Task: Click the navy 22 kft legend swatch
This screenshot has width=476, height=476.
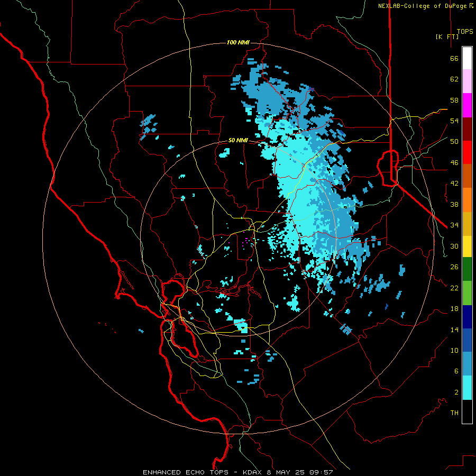Action: 467,317
